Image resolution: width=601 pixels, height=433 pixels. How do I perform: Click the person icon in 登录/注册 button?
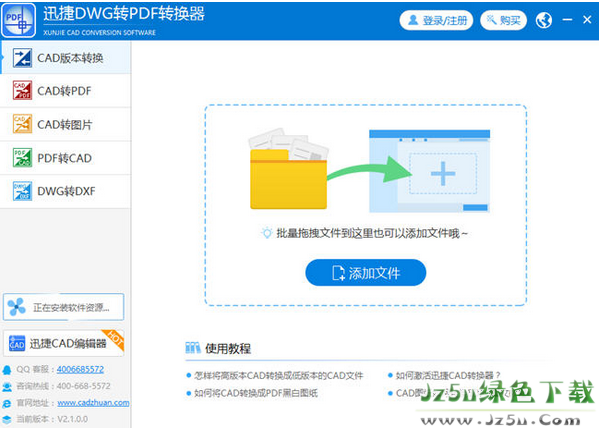click(413, 20)
